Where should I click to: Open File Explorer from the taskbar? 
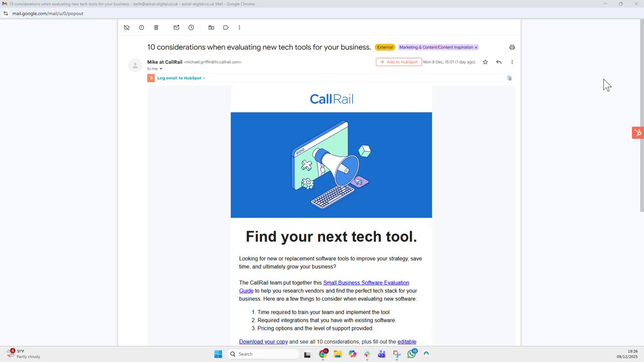[x=338, y=354]
